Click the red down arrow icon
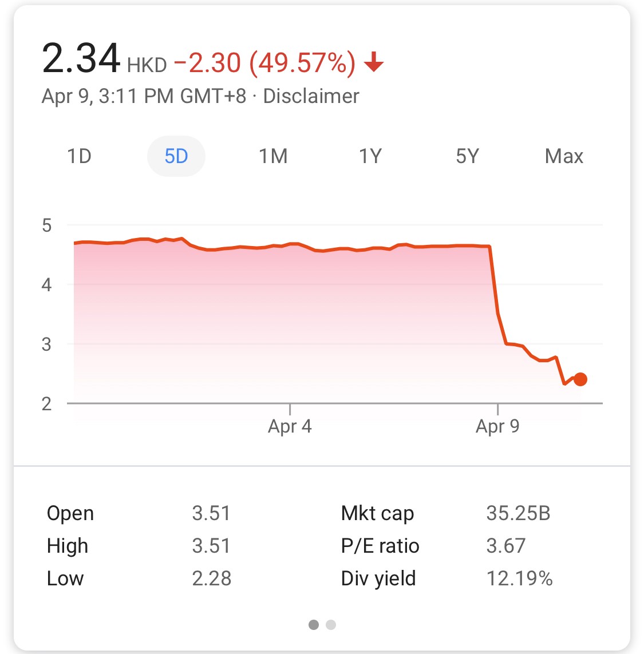The image size is (644, 654). 374,62
